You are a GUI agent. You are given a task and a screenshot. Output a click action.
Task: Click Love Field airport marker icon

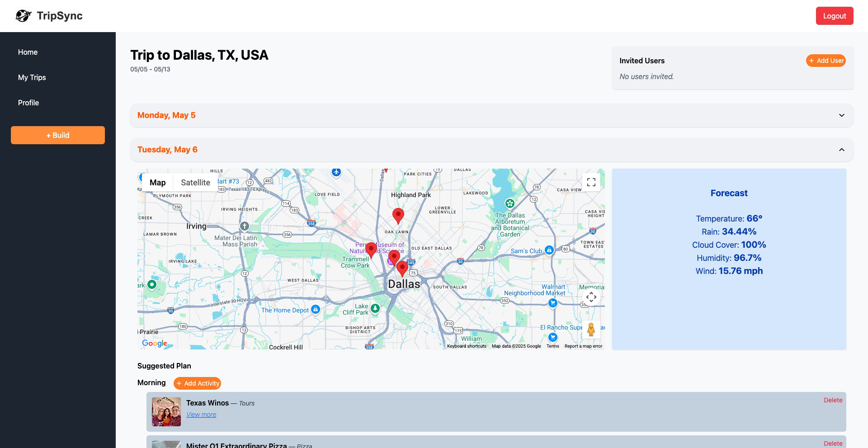click(x=336, y=172)
